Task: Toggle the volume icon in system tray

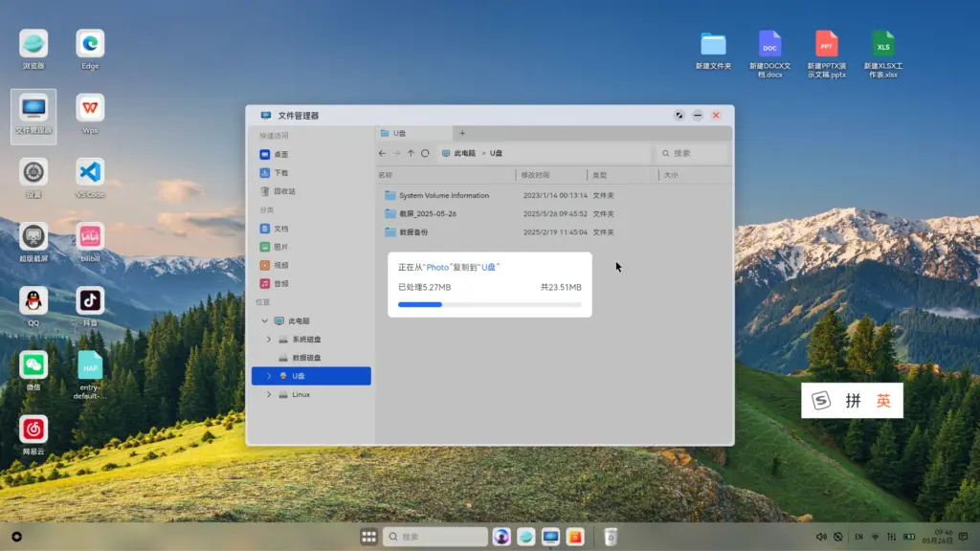Action: 821,537
